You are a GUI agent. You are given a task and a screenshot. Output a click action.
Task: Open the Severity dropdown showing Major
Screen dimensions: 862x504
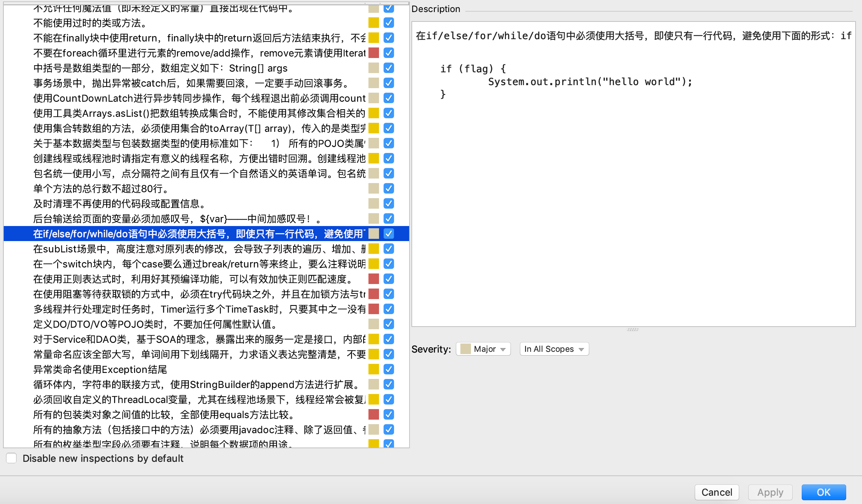pyautogui.click(x=483, y=349)
